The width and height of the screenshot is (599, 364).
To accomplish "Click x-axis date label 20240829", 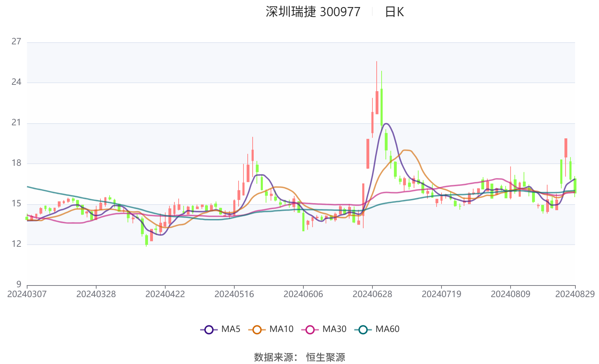I will click(x=575, y=294).
